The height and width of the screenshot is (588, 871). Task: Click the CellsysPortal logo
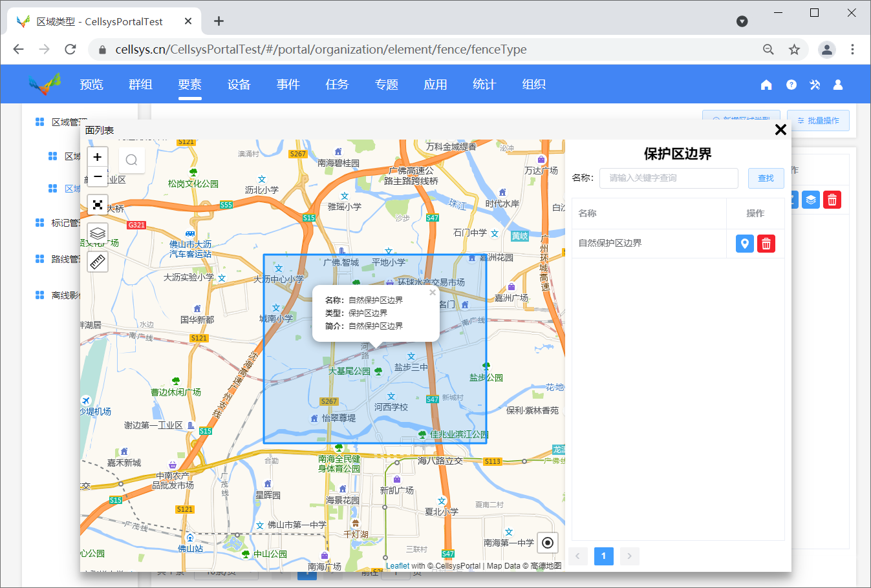[x=45, y=84]
